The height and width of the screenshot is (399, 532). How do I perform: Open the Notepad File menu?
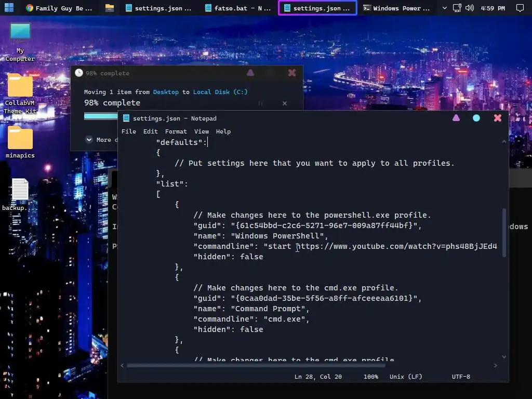129,131
